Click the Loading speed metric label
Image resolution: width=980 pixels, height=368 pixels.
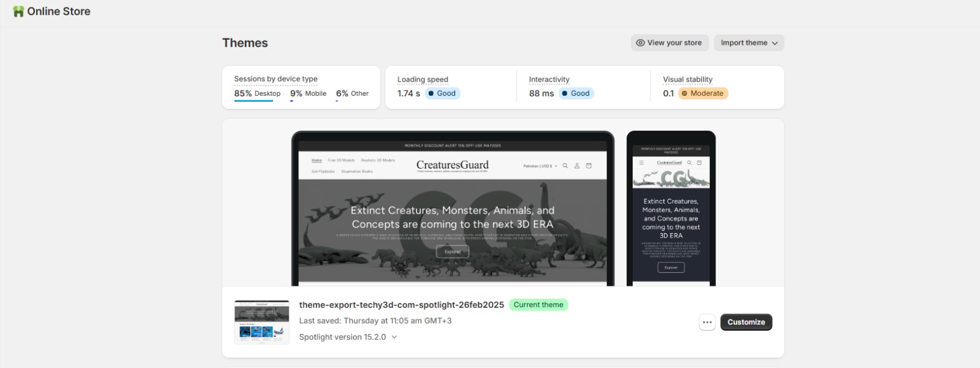(x=423, y=80)
